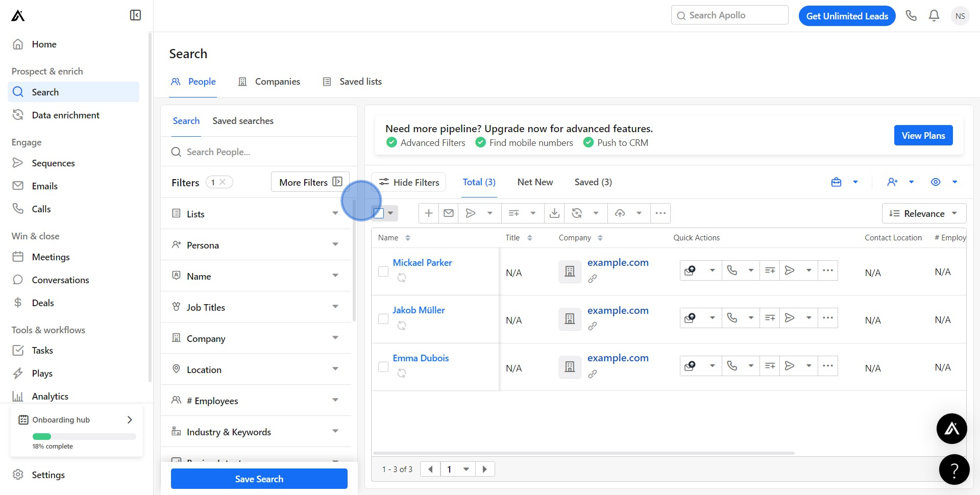The width and height of the screenshot is (980, 495).
Task: Open dropdown arrow beside select-all checkbox
Action: tap(390, 213)
